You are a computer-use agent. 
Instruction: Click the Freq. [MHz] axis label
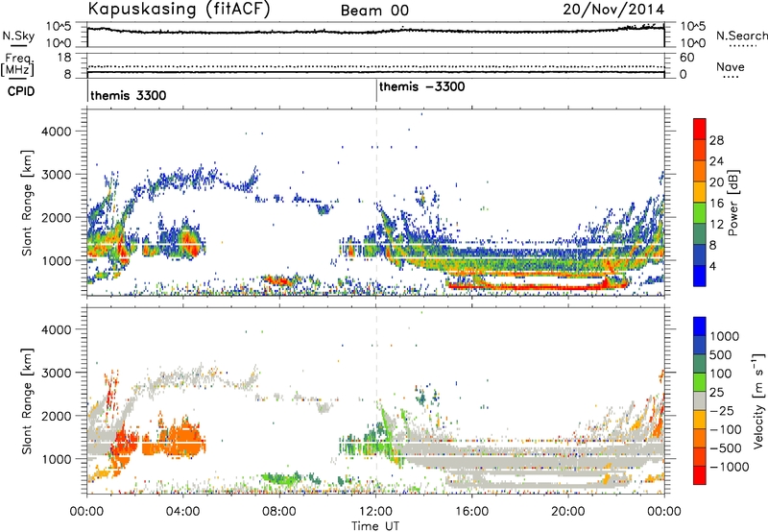(17, 65)
